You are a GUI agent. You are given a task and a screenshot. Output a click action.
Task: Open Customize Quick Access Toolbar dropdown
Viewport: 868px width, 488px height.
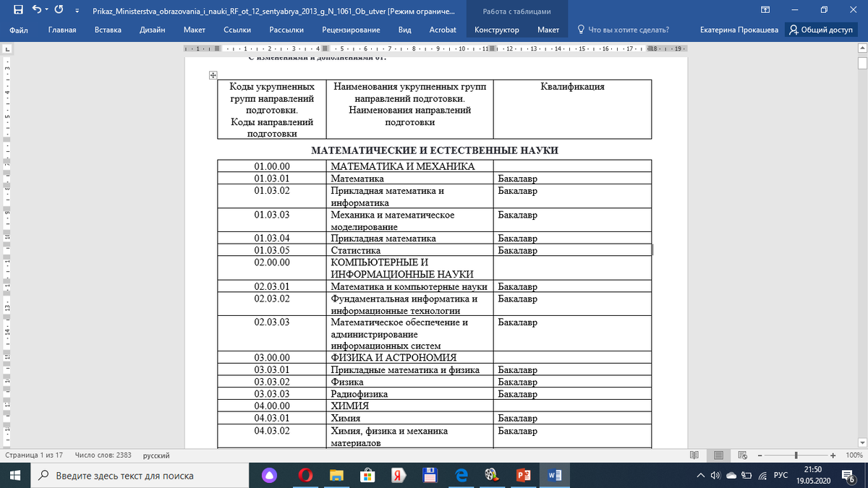coord(76,11)
